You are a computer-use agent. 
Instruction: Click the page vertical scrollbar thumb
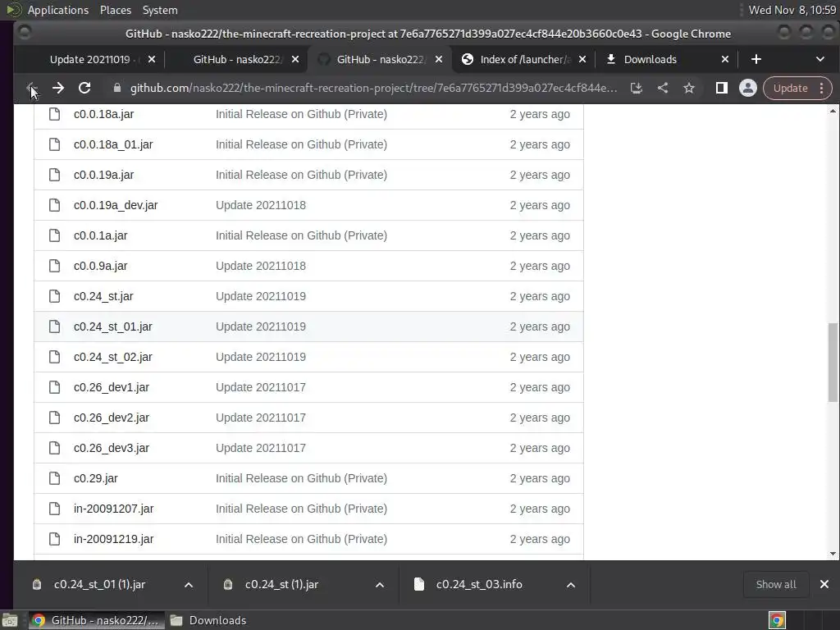[x=833, y=362]
